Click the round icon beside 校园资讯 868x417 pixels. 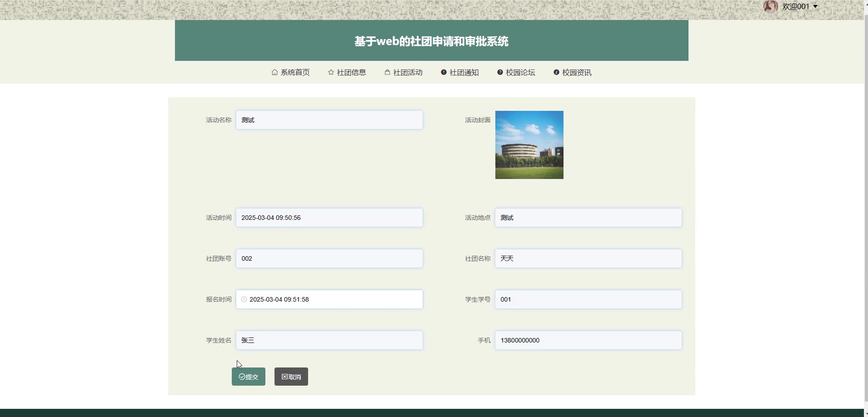[556, 72]
